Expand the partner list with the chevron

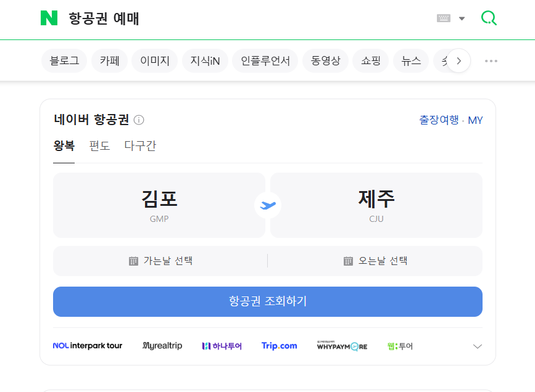477,346
